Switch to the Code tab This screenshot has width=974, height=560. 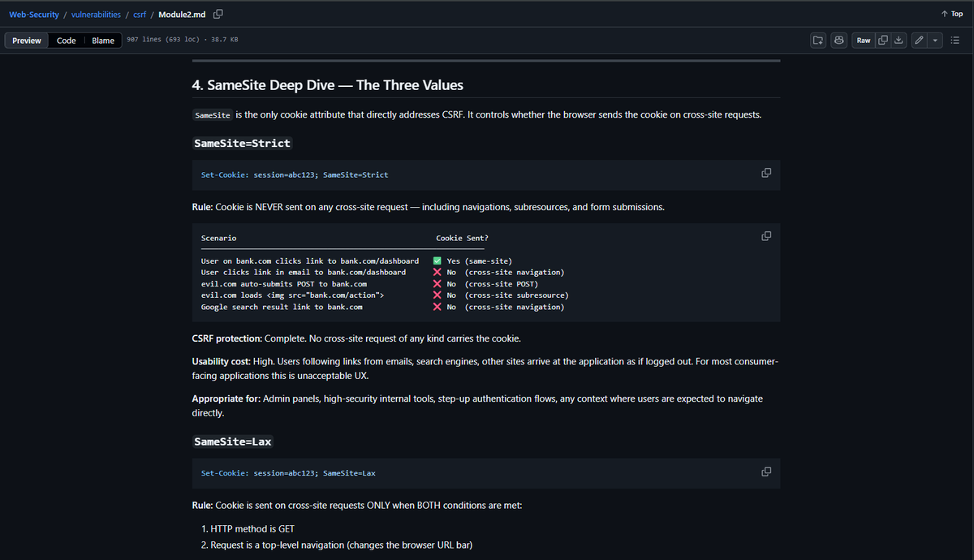point(67,41)
